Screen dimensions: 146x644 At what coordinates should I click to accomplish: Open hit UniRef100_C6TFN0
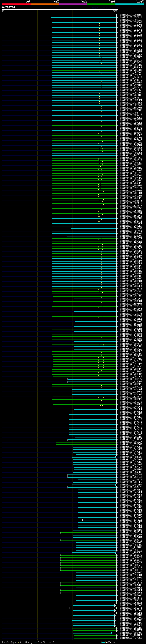pyautogui.click(x=131, y=620)
